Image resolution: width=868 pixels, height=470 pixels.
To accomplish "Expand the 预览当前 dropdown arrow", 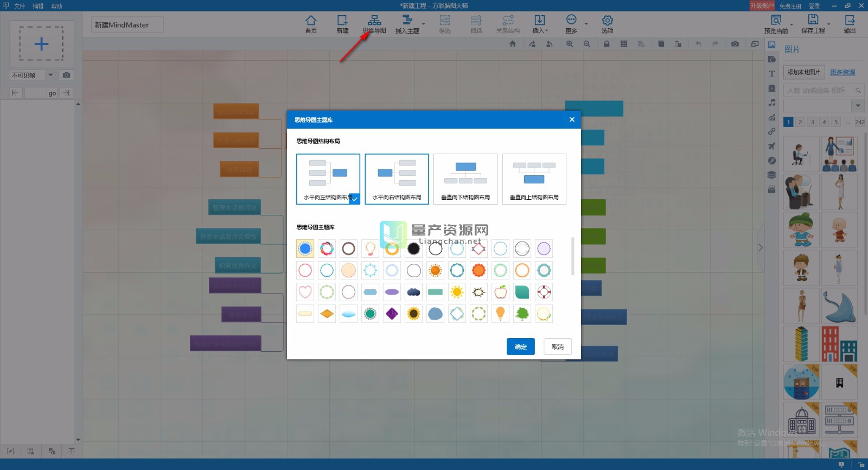I will point(792,24).
